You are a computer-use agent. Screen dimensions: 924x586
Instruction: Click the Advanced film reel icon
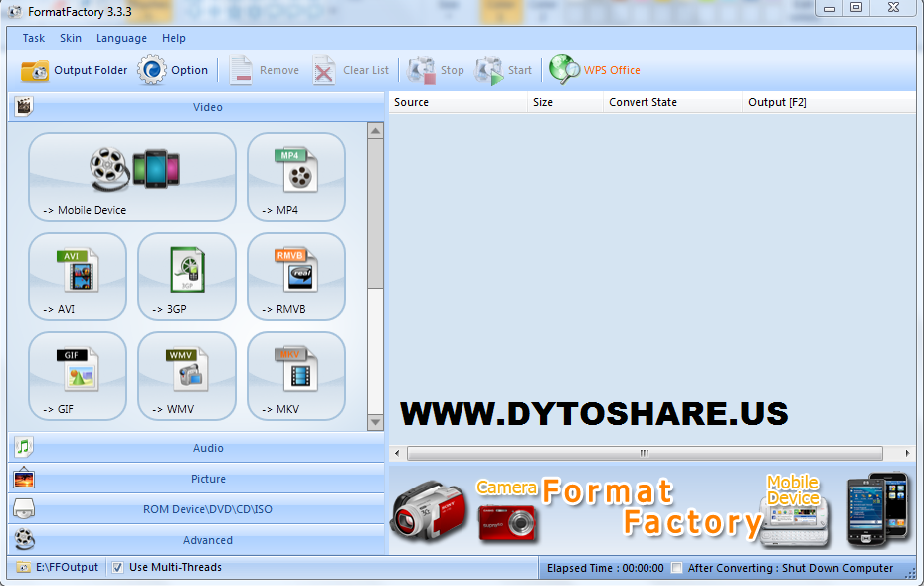pos(24,539)
